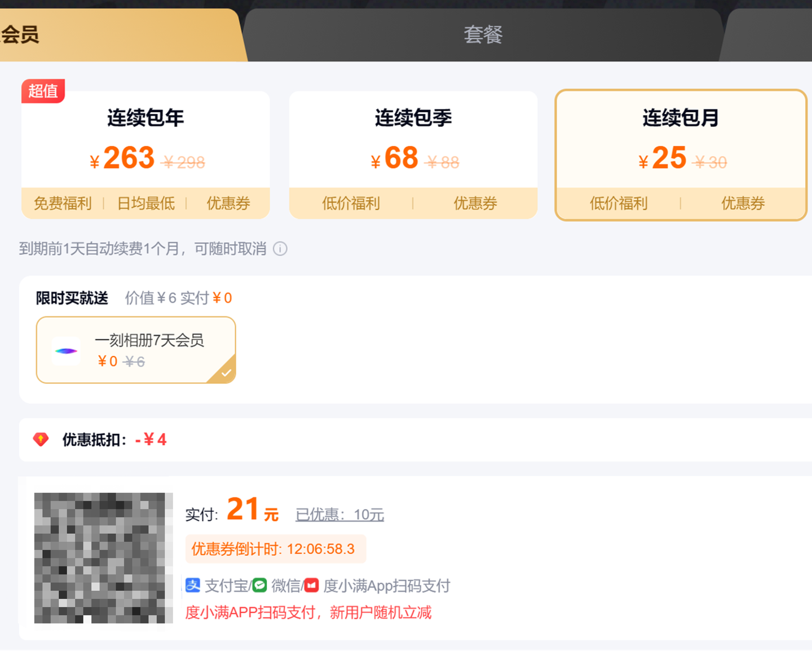The width and height of the screenshot is (812, 654).
Task: Click the 一刻相册 app logo
Action: (x=65, y=350)
